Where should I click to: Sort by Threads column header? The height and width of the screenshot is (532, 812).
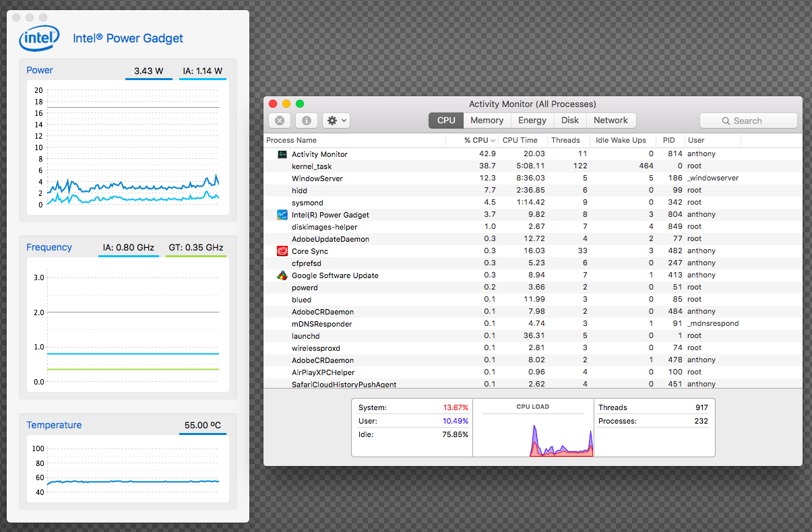pyautogui.click(x=567, y=140)
